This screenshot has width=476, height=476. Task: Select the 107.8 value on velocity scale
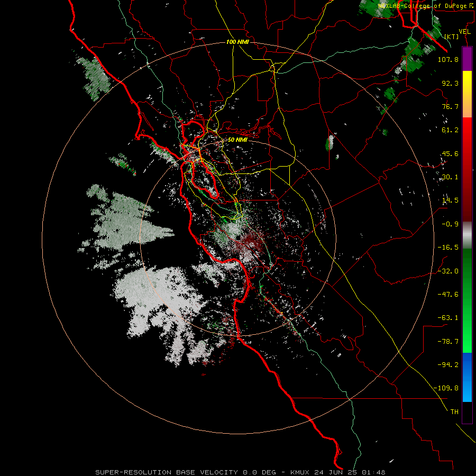[448, 59]
